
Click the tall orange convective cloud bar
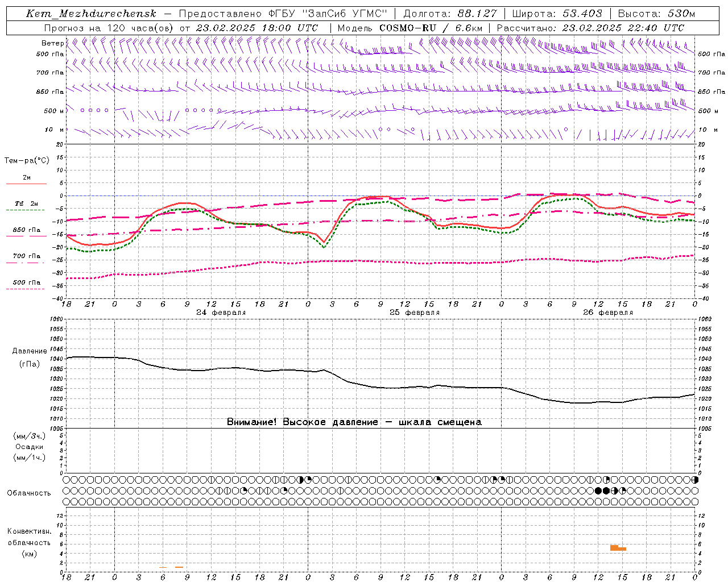(x=614, y=548)
